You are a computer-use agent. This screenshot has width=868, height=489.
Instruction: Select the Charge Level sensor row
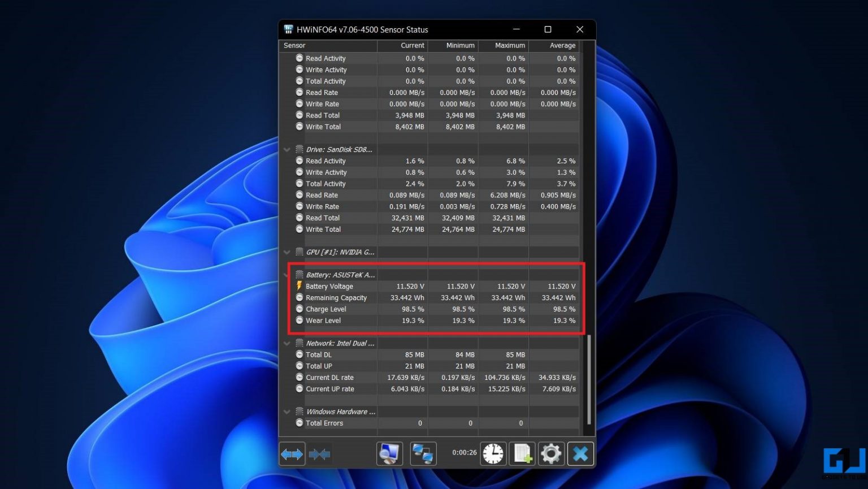coord(326,309)
